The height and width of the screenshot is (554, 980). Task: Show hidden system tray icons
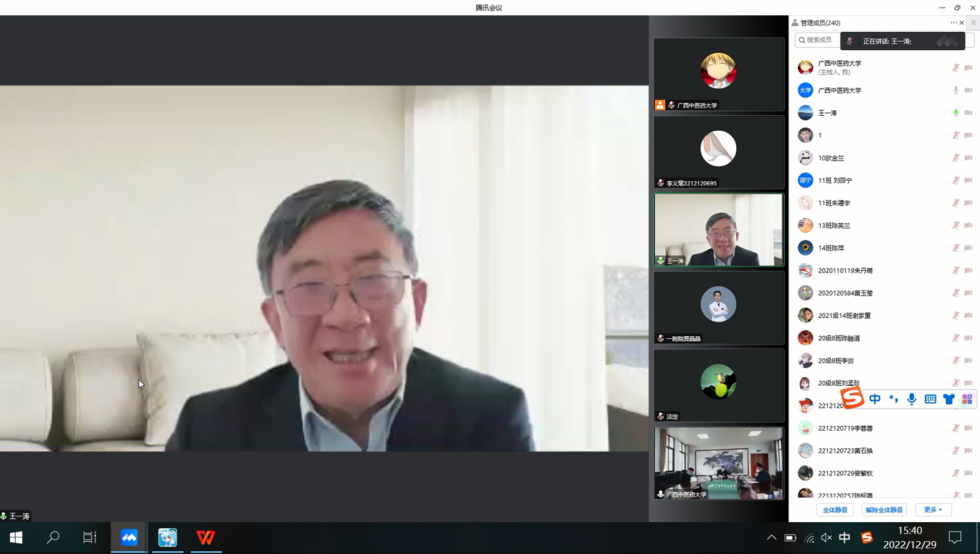771,537
